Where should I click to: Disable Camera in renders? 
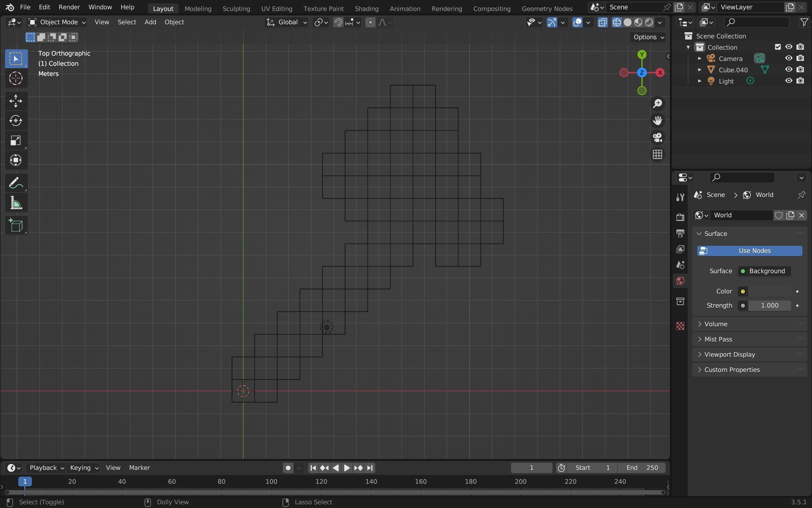tap(800, 58)
